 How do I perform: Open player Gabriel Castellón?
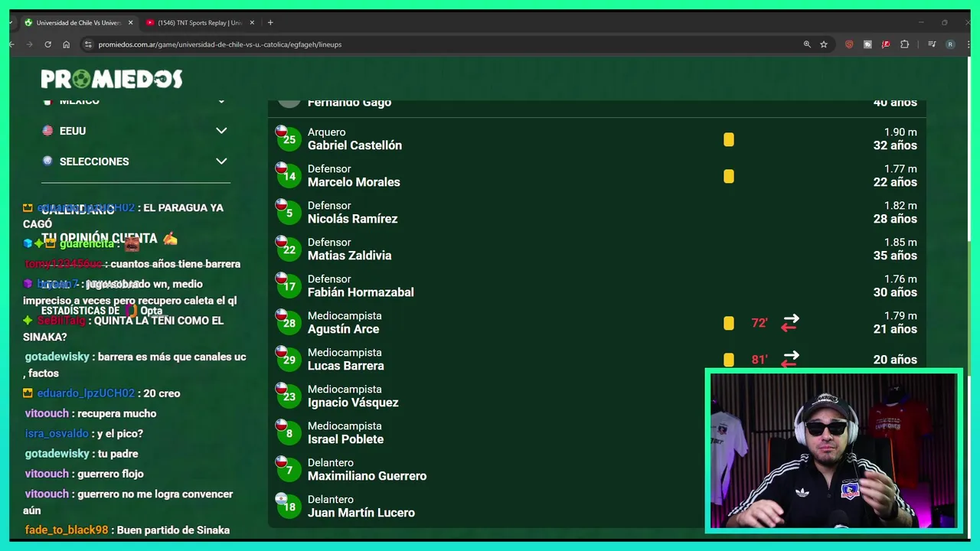(x=354, y=145)
